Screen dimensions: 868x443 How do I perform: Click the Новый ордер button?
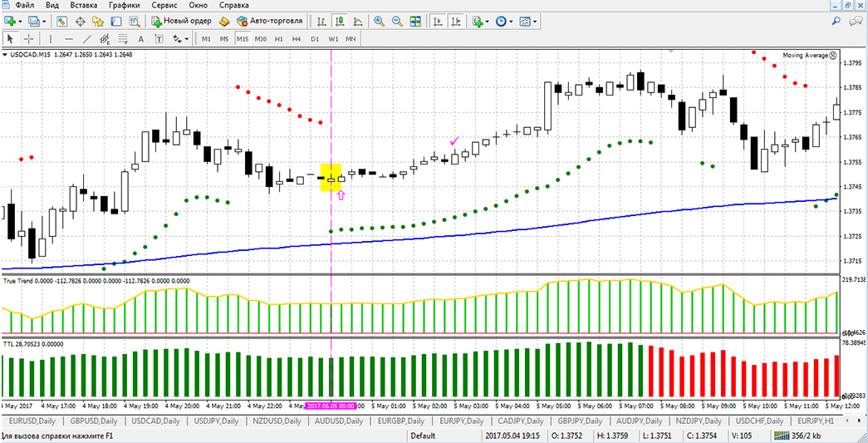pyautogui.click(x=182, y=22)
